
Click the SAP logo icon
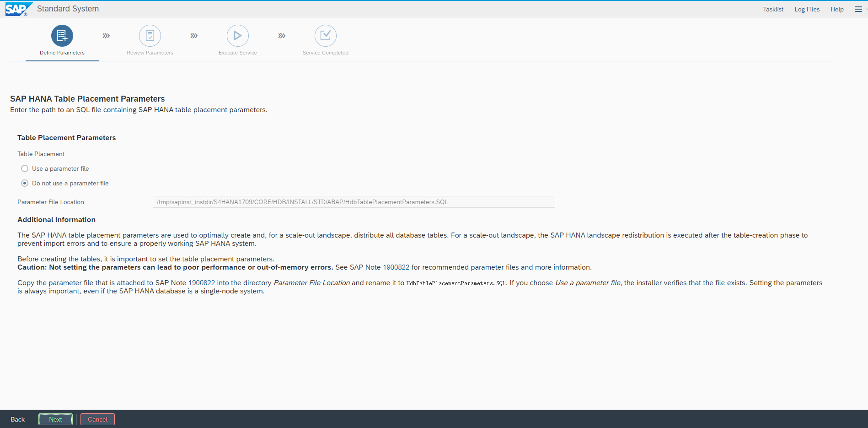click(x=17, y=9)
